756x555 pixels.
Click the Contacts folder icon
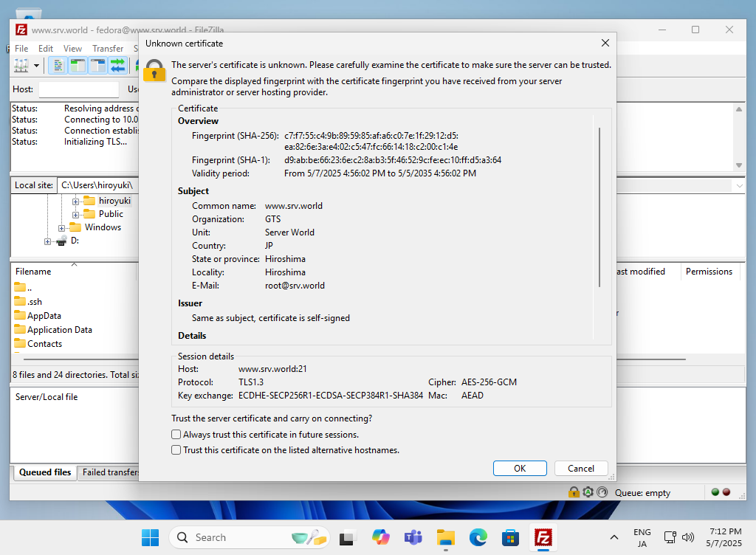click(20, 343)
